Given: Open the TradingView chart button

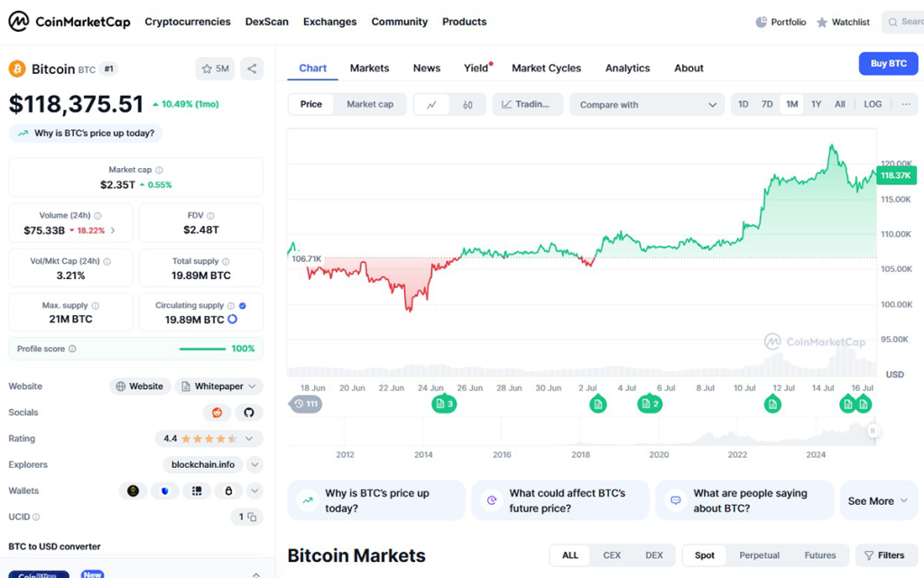Looking at the screenshot, I should (527, 105).
